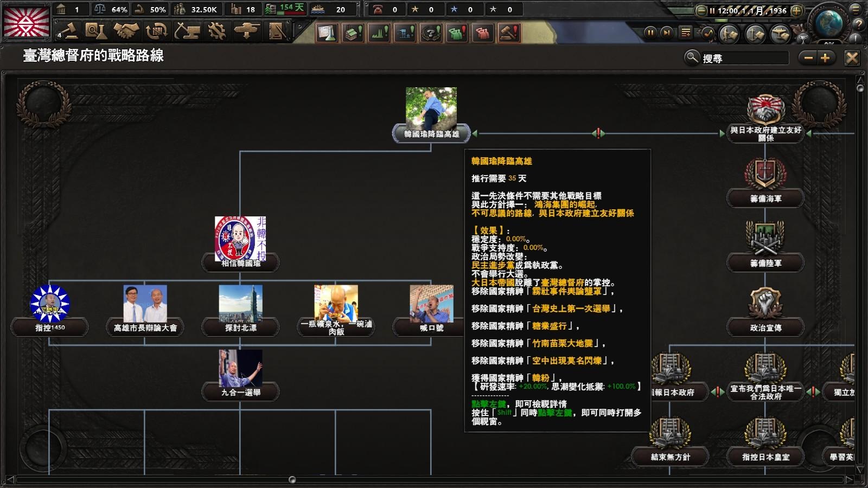Image resolution: width=868 pixels, height=488 pixels.
Task: Select the 政治宣傳 focus
Action: coord(765,311)
